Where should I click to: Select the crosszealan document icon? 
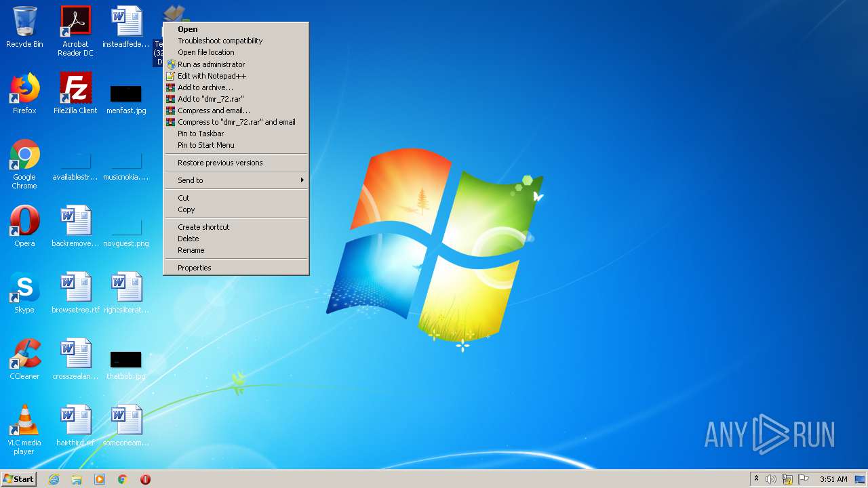(x=75, y=359)
